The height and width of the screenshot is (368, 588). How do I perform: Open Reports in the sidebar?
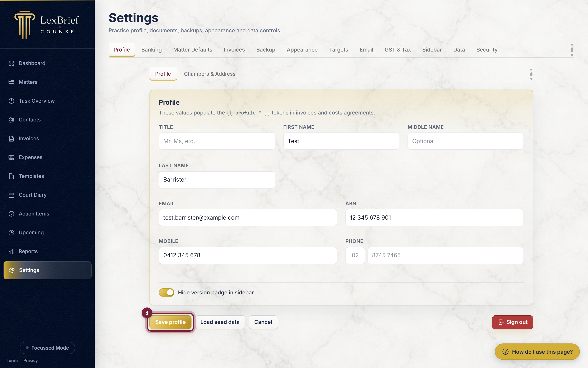pos(47,251)
